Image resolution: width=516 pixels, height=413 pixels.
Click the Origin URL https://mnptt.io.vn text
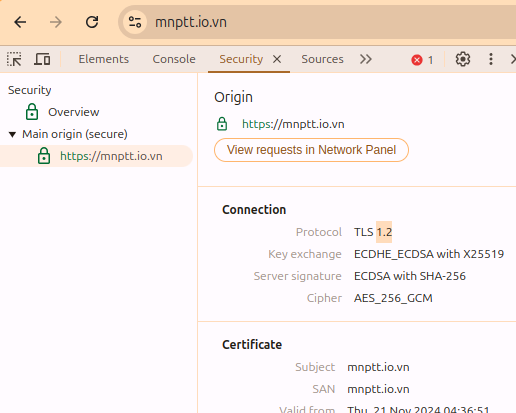point(293,124)
